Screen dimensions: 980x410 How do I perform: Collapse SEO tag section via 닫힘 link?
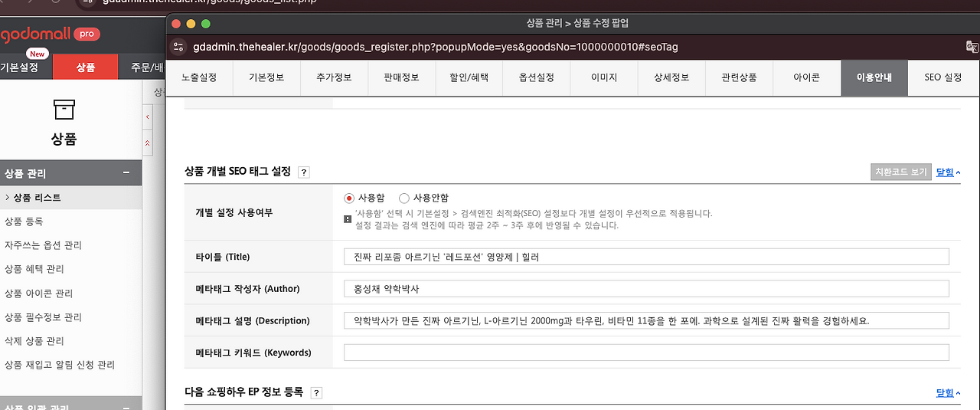point(948,172)
